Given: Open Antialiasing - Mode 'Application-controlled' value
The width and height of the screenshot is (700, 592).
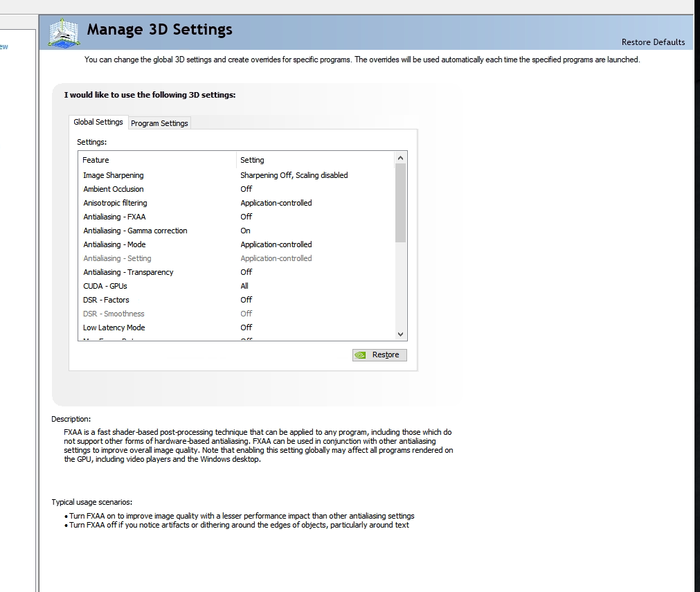Looking at the screenshot, I should [x=276, y=244].
